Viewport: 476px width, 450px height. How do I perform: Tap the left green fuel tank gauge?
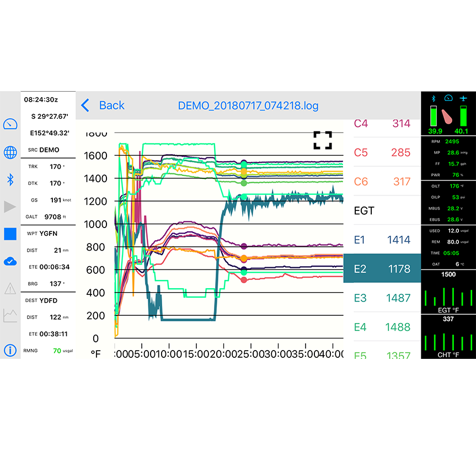click(435, 117)
